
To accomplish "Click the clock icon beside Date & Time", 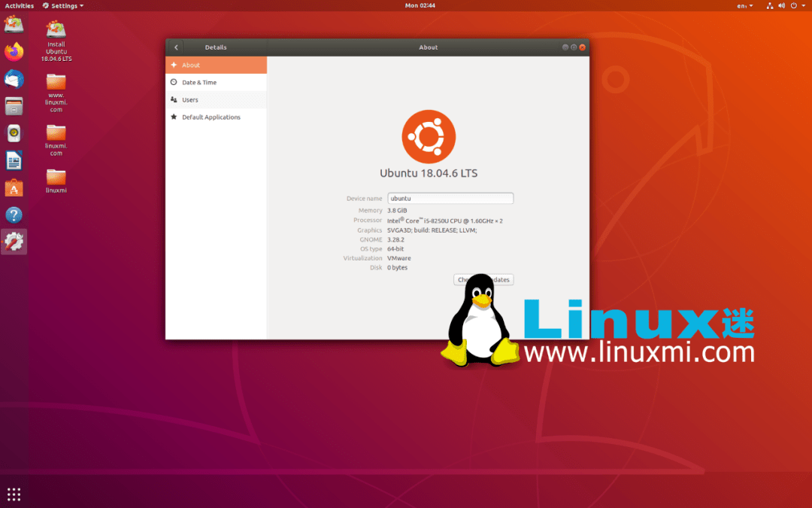I will pos(174,82).
